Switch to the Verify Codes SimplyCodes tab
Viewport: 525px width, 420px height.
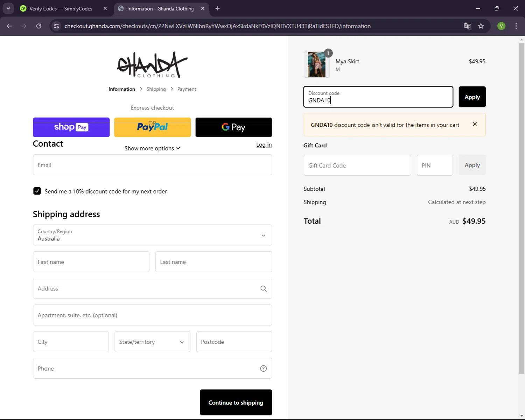point(61,9)
